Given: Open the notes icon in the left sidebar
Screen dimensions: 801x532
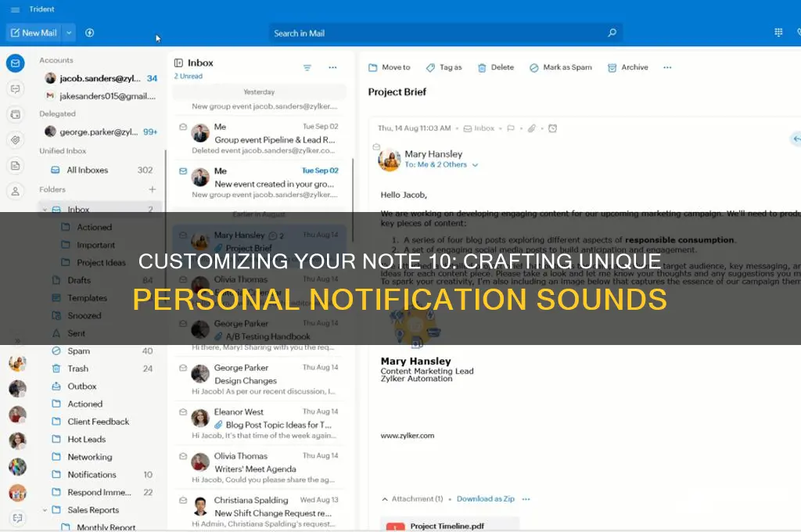Looking at the screenshot, I should click(16, 166).
